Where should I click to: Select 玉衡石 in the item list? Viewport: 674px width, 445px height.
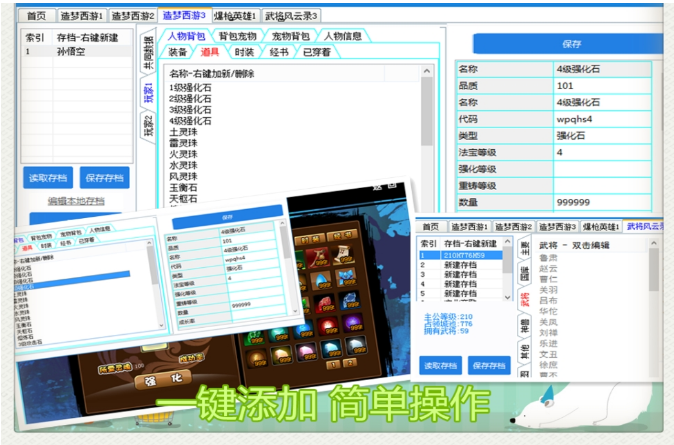coord(184,188)
